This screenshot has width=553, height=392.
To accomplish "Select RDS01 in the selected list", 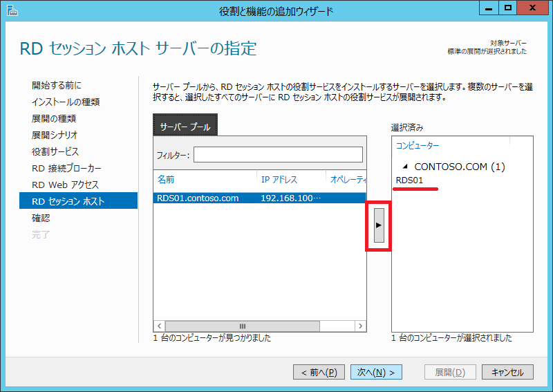I will [409, 180].
